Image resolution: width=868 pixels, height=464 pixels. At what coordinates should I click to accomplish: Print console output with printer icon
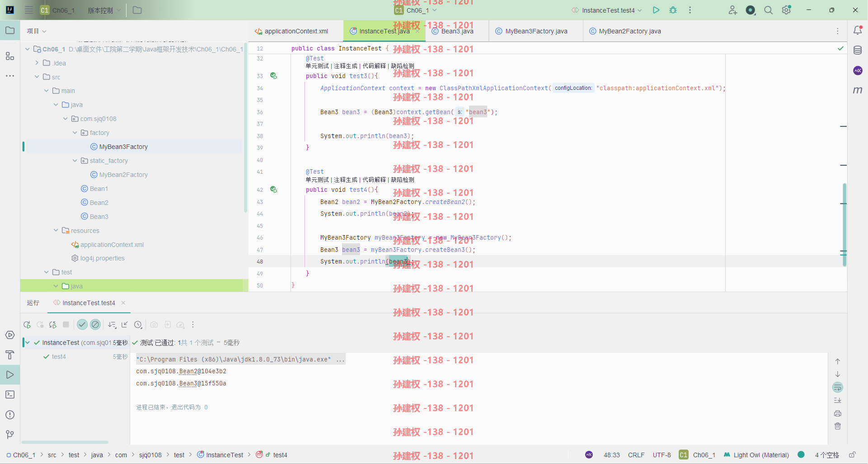(x=838, y=413)
